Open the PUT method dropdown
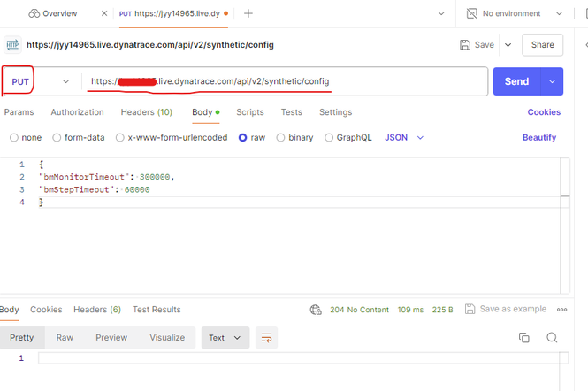Image resolution: width=588 pixels, height=391 pixels. 42,81
